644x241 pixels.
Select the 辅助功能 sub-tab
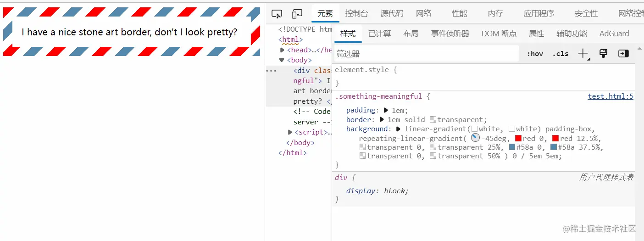tap(572, 34)
